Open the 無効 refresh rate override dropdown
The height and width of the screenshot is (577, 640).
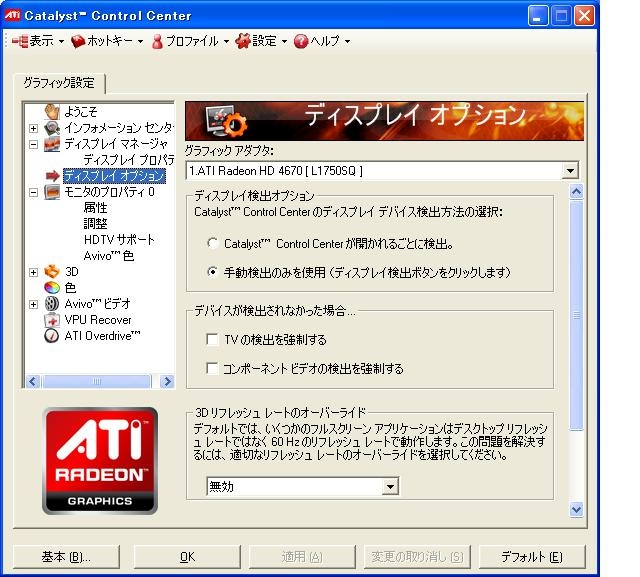pyautogui.click(x=390, y=486)
